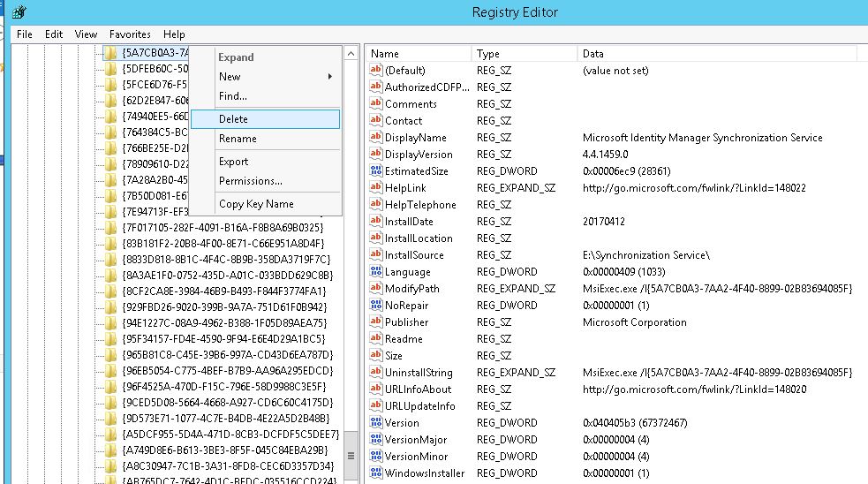Click the string icon beside HelpLink
The width and height of the screenshot is (868, 484).
(x=376, y=187)
